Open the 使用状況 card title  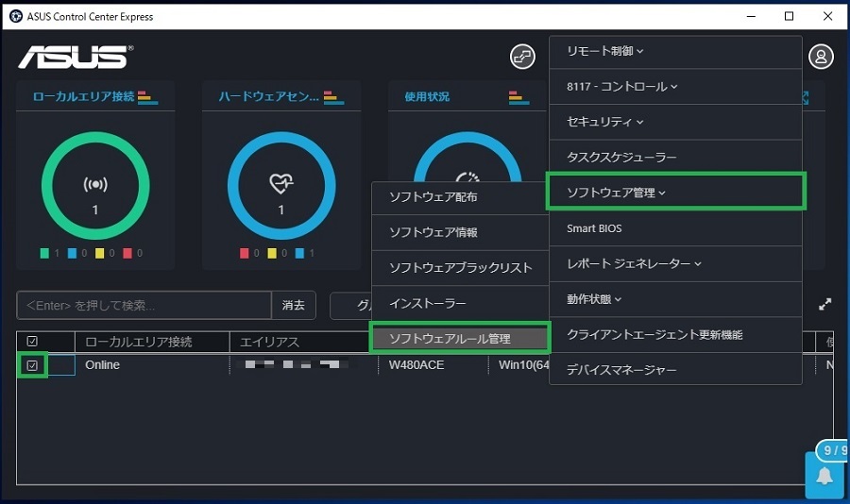[427, 96]
